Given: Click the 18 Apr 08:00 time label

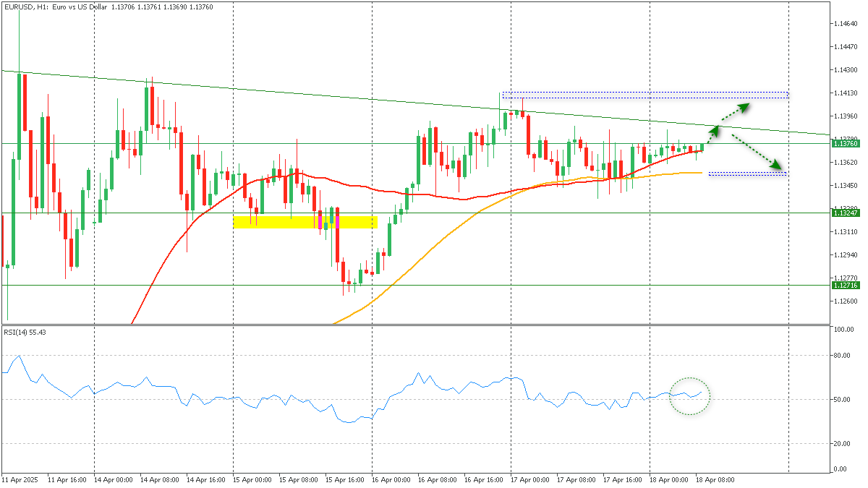Looking at the screenshot, I should point(718,479).
